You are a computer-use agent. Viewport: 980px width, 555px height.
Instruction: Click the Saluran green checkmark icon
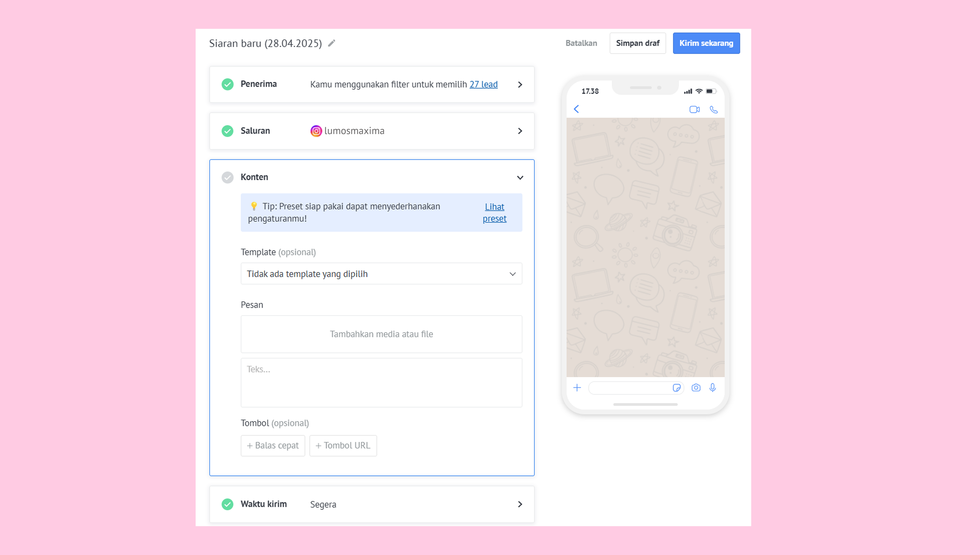(x=227, y=131)
